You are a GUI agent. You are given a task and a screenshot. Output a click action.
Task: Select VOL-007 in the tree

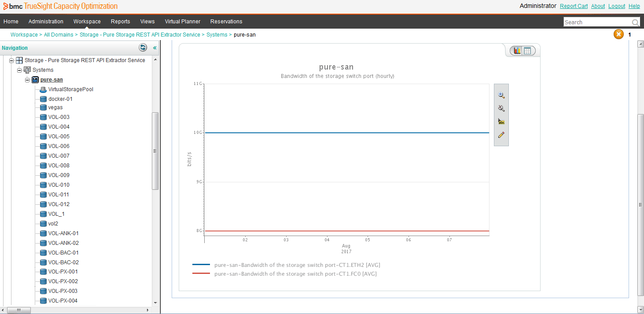pyautogui.click(x=59, y=156)
